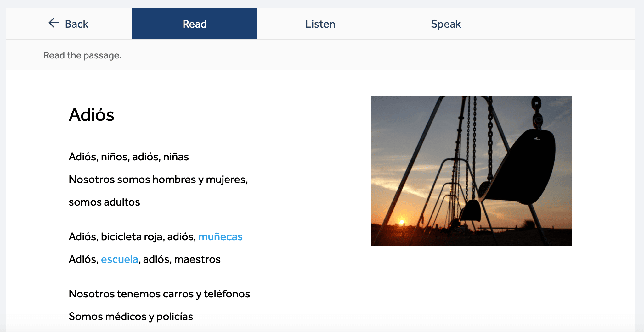Click the back arrow icon
Viewport: 644px width, 332px height.
coord(54,23)
